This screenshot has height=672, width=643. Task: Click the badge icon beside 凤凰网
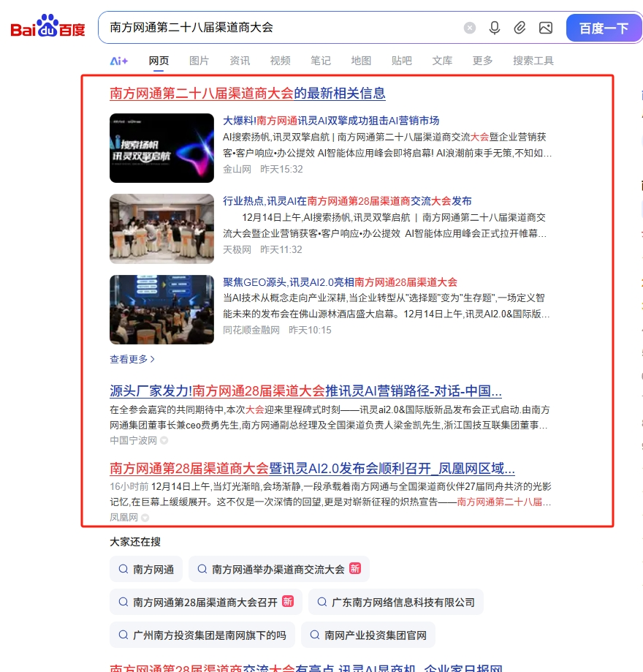[145, 518]
